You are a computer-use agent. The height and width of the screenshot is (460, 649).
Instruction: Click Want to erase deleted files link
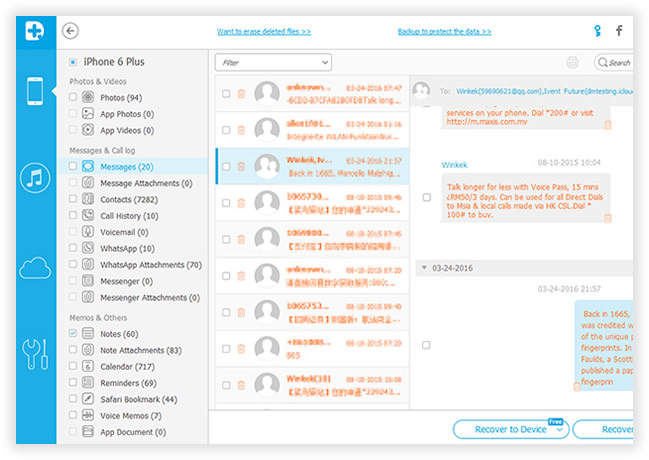(x=264, y=31)
